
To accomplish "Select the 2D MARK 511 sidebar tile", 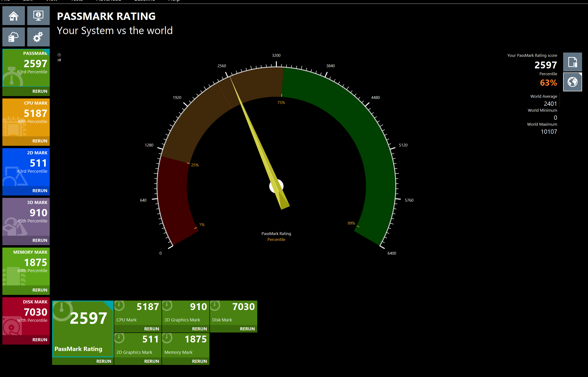I will pos(26,167).
